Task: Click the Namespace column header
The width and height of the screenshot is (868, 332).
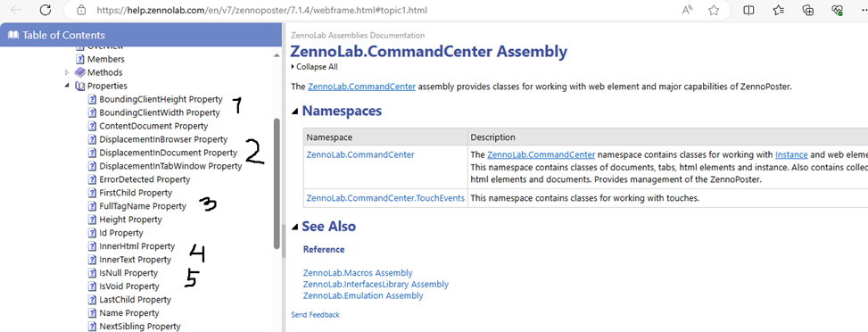Action: pyautogui.click(x=385, y=137)
